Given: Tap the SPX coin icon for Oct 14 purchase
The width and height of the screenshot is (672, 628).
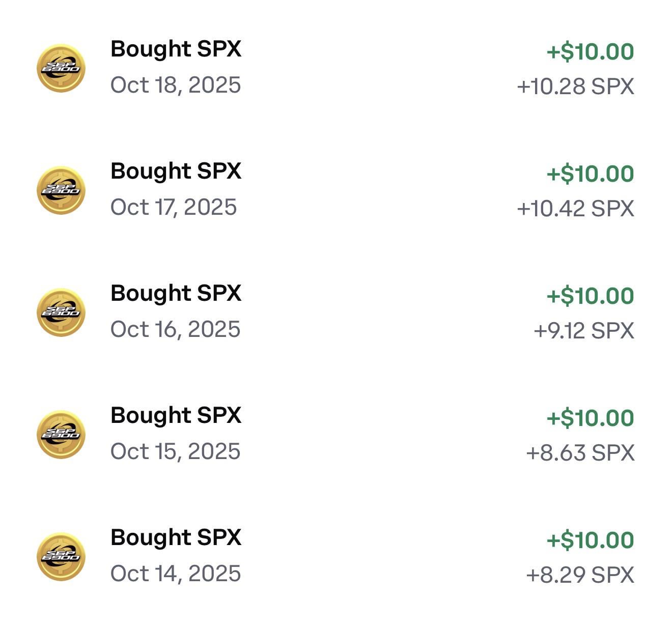Looking at the screenshot, I should [x=61, y=557].
